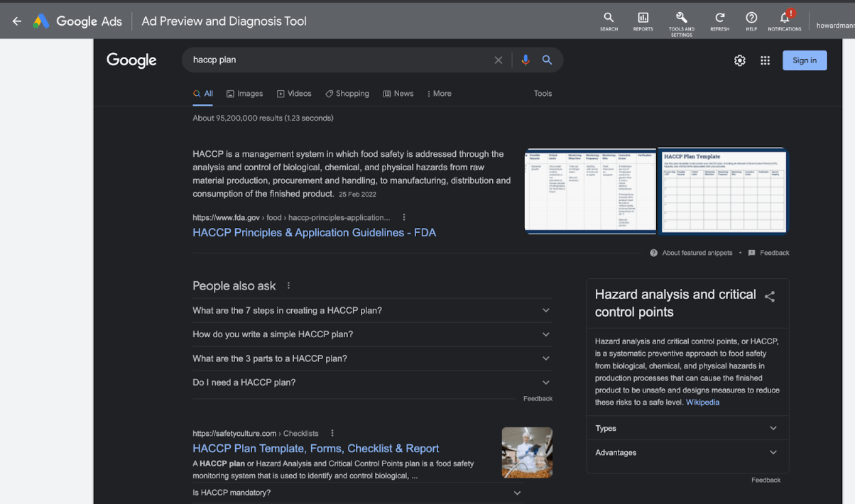Open Google settings gear icon
This screenshot has height=504, width=855.
coord(740,60)
